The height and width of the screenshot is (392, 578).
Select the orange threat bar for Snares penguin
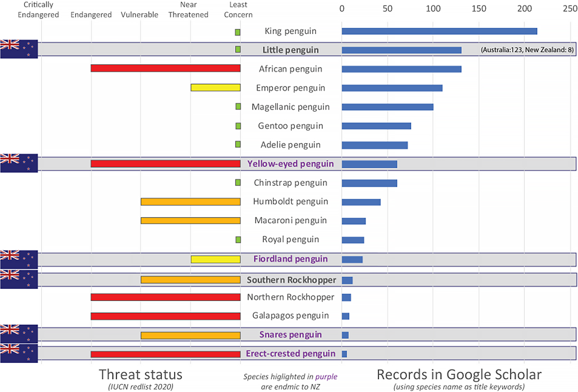(191, 335)
